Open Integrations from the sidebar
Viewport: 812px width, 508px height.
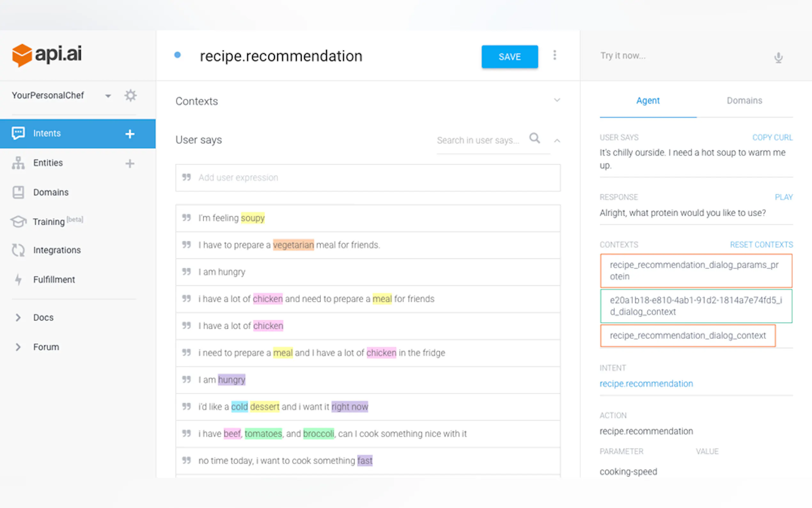coord(57,250)
